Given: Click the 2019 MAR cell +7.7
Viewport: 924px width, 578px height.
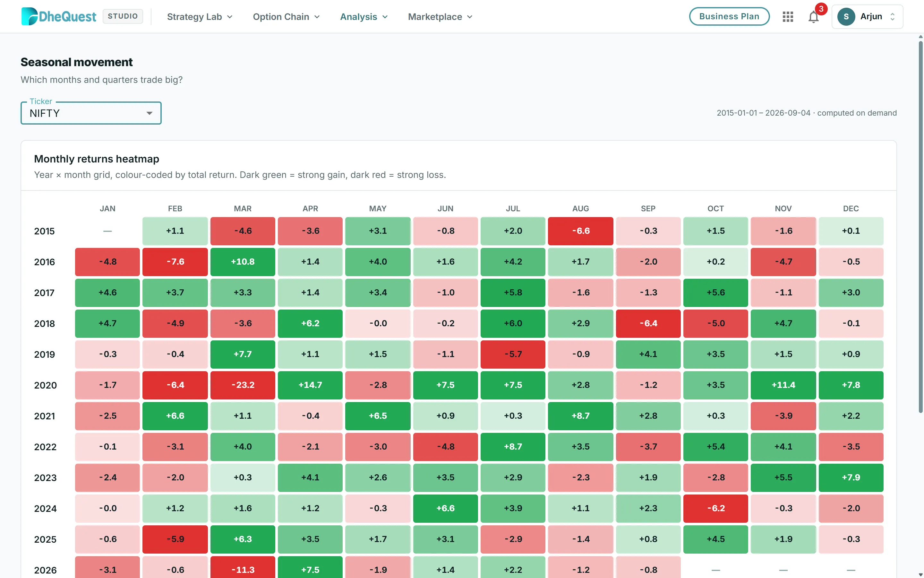Looking at the screenshot, I should tap(243, 355).
